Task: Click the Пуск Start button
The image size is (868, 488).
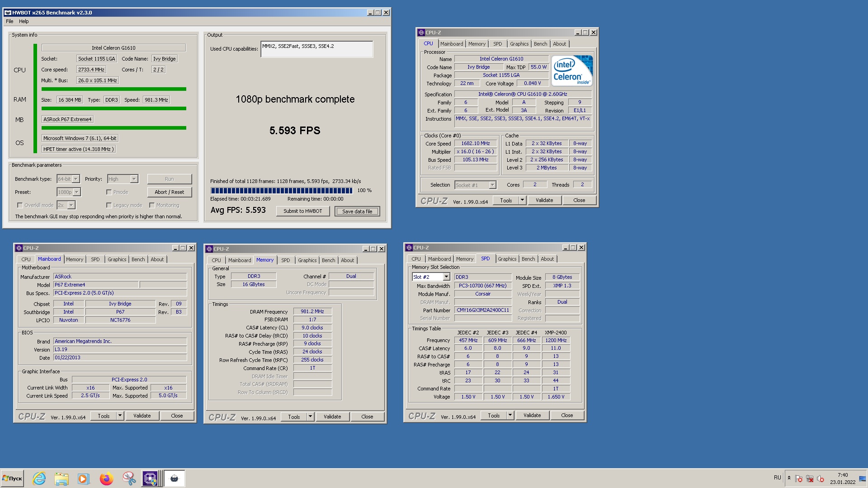Action: coord(12,478)
